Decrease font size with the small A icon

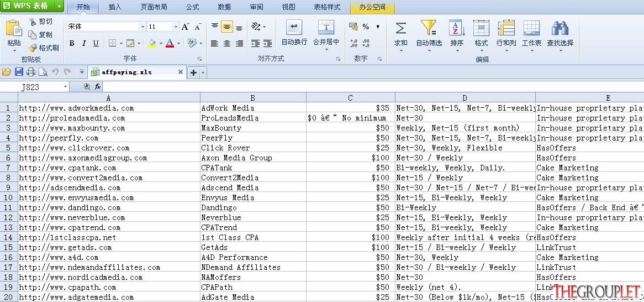(x=198, y=27)
